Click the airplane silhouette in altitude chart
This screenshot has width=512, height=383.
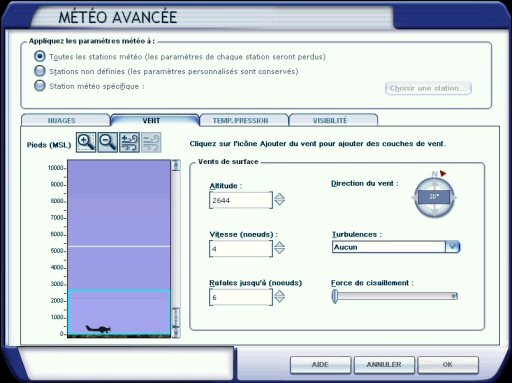tap(98, 329)
